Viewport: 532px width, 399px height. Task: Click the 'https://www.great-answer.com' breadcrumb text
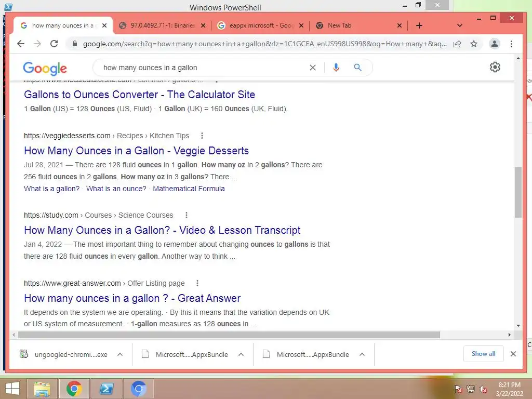(72, 283)
